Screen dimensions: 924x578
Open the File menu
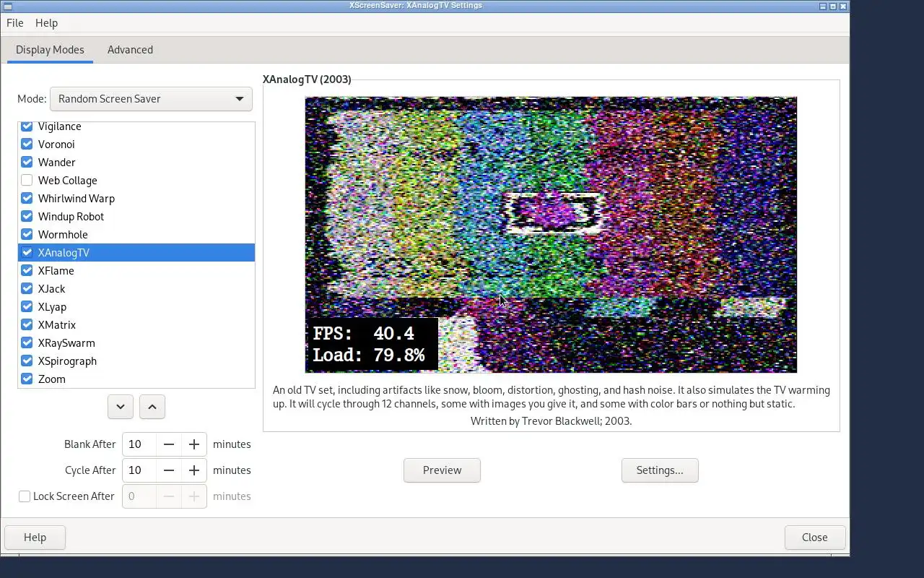(x=15, y=23)
